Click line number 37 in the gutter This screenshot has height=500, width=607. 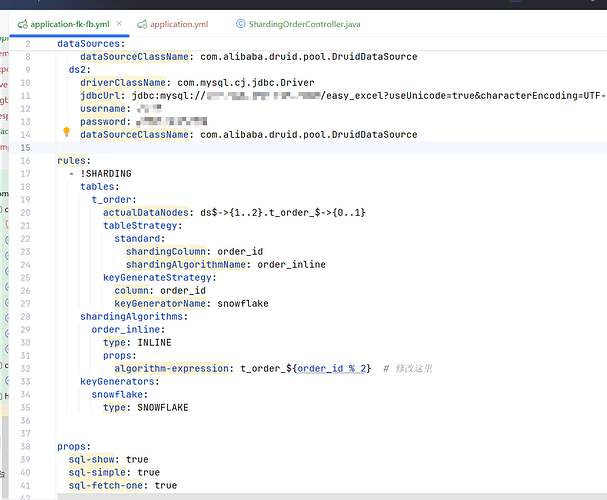click(x=25, y=434)
